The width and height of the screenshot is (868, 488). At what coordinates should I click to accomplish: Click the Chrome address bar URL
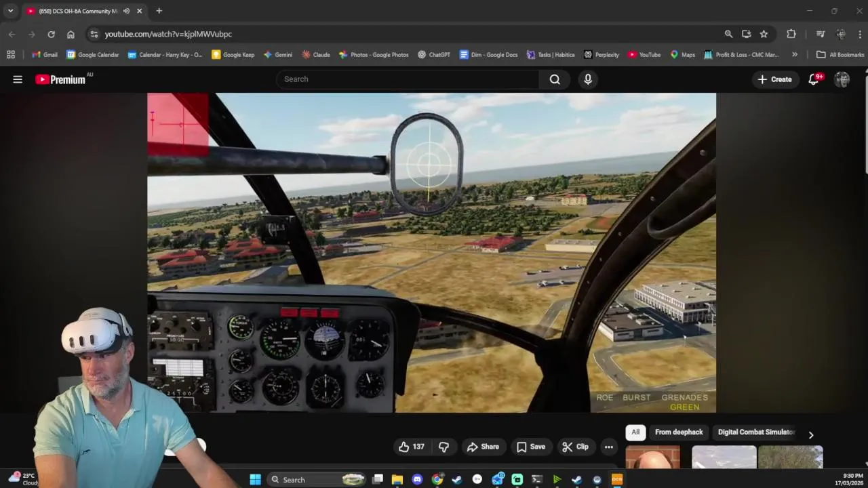(x=168, y=34)
